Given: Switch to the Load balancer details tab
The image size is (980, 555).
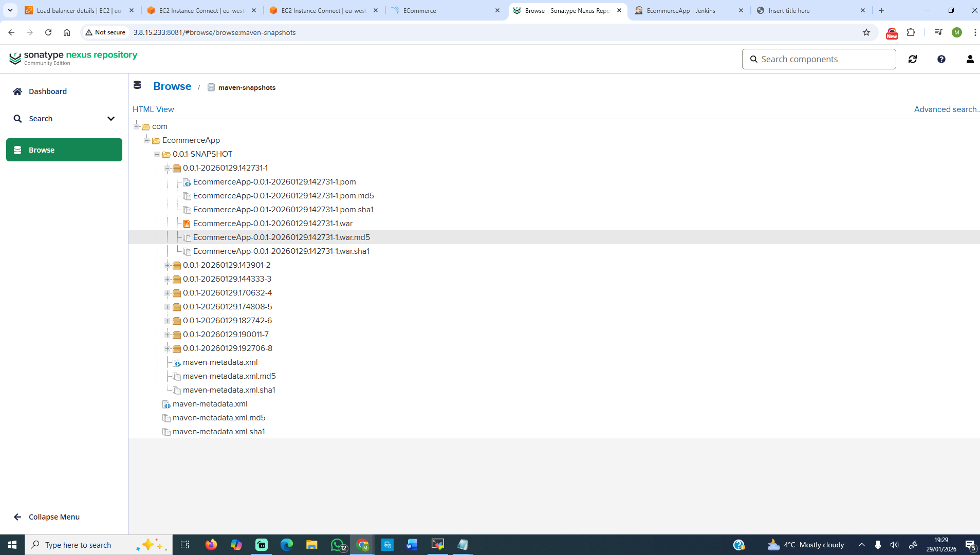Looking at the screenshot, I should tap(79, 10).
